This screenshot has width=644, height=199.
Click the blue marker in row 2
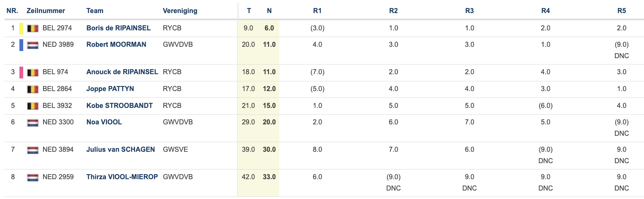[21, 45]
